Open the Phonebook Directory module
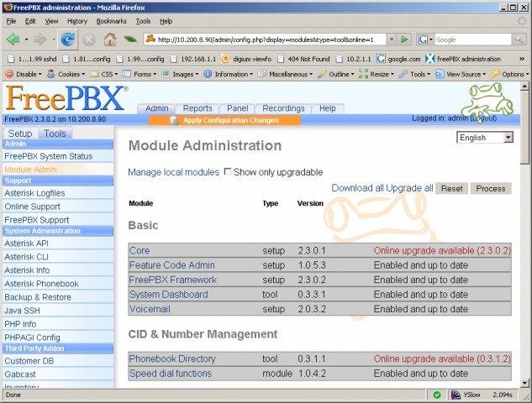 pyautogui.click(x=172, y=359)
